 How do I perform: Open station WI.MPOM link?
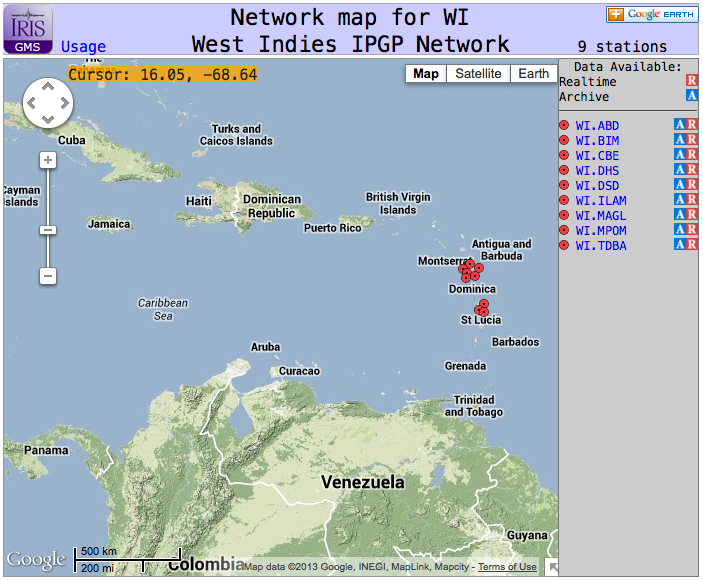pos(601,231)
